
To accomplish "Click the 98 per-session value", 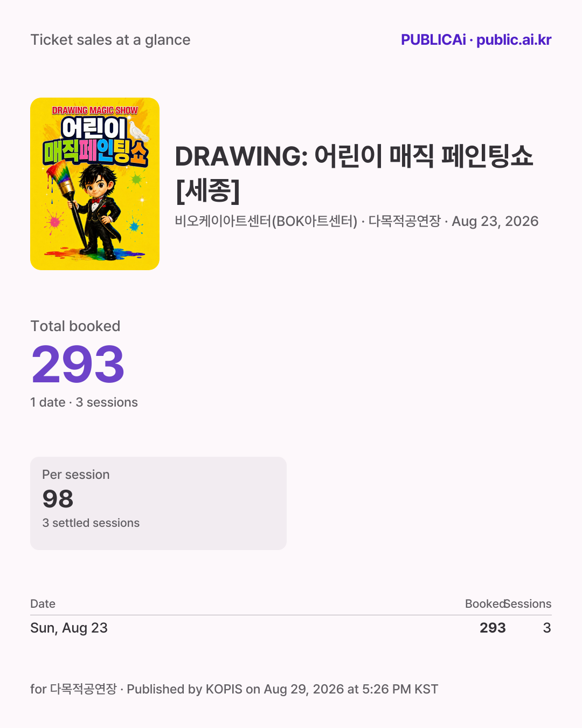I will tap(58, 499).
